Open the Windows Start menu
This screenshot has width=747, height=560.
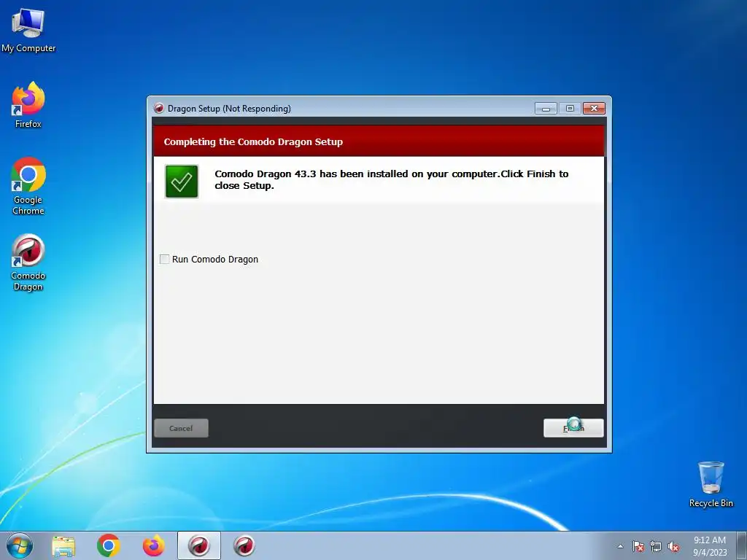20,545
